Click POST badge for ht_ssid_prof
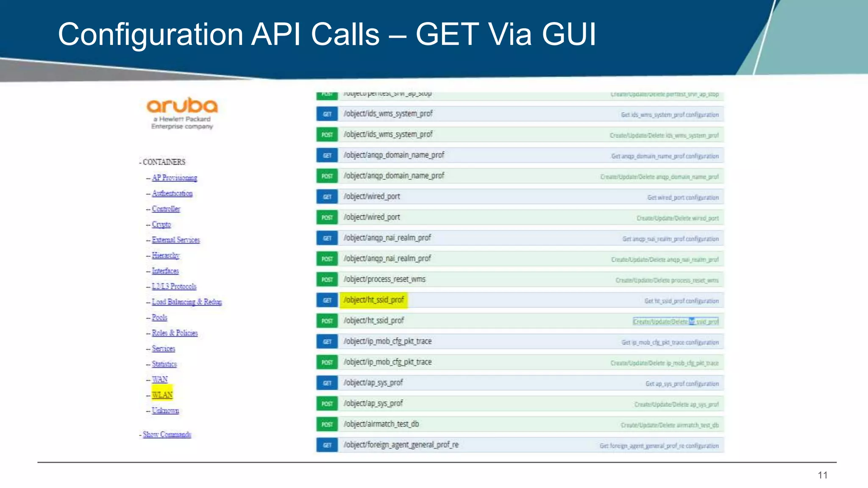 coord(327,321)
